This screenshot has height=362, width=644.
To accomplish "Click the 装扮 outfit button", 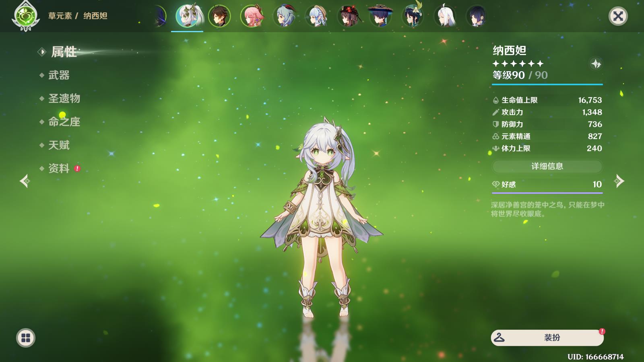I will click(547, 338).
